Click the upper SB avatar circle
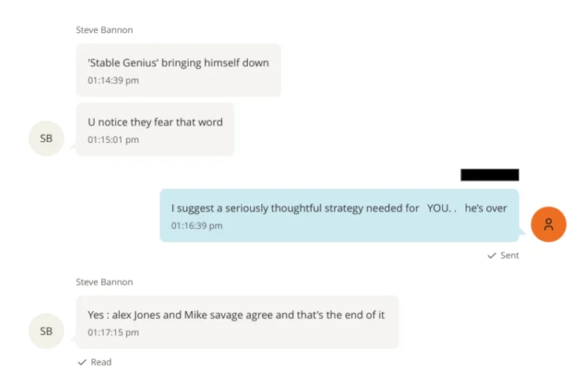 coord(46,138)
